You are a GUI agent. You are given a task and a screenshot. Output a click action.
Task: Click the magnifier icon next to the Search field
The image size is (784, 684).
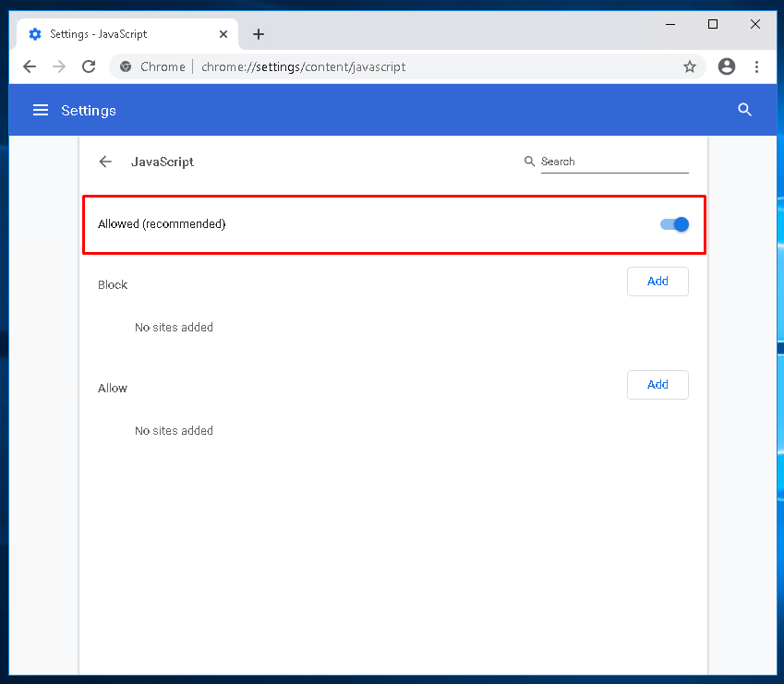(x=529, y=161)
